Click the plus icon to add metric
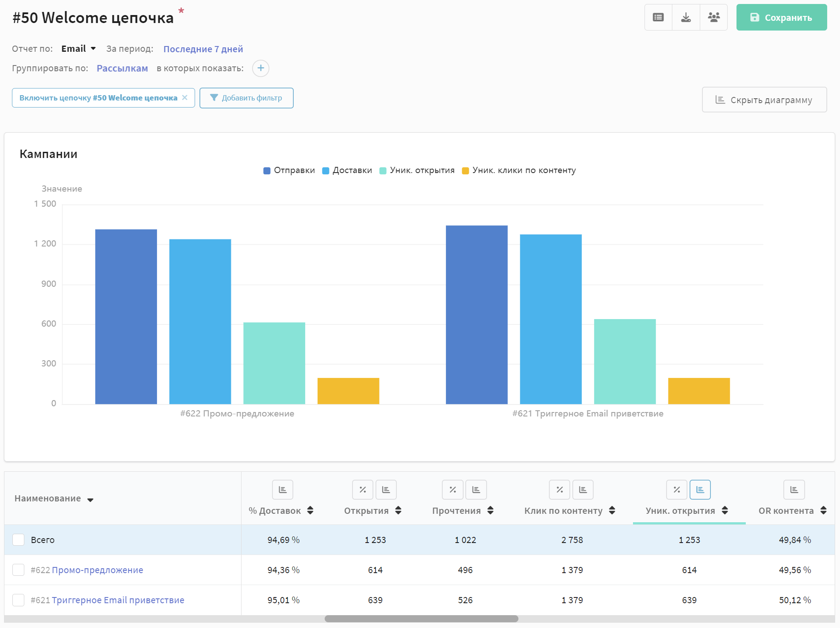840x628 pixels. click(x=261, y=68)
